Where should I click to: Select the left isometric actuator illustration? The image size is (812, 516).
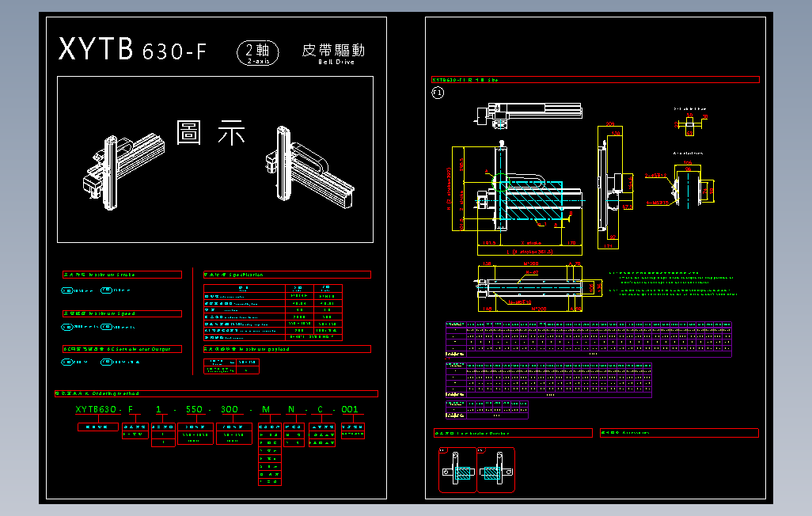[x=123, y=171]
